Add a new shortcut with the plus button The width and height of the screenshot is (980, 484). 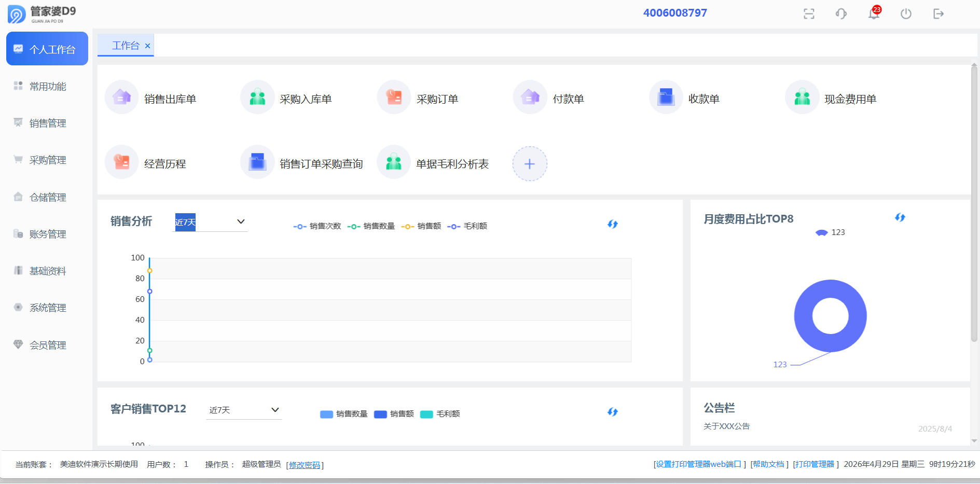point(530,164)
